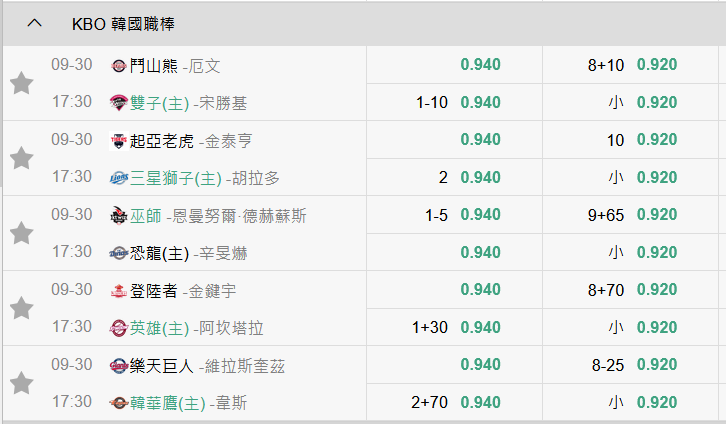Click the 恐龍 team logo icon
The width and height of the screenshot is (726, 424).
[x=119, y=253]
